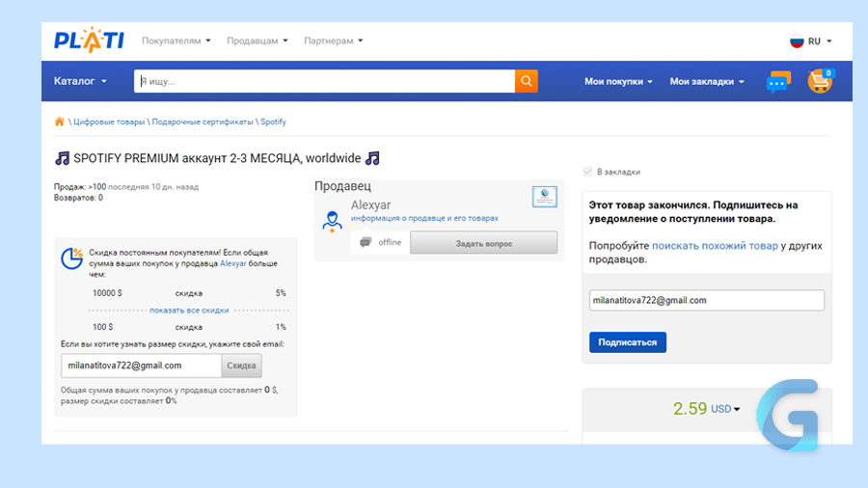The height and width of the screenshot is (488, 868).
Task: Open информация о продавце и его товарах
Action: point(424,218)
